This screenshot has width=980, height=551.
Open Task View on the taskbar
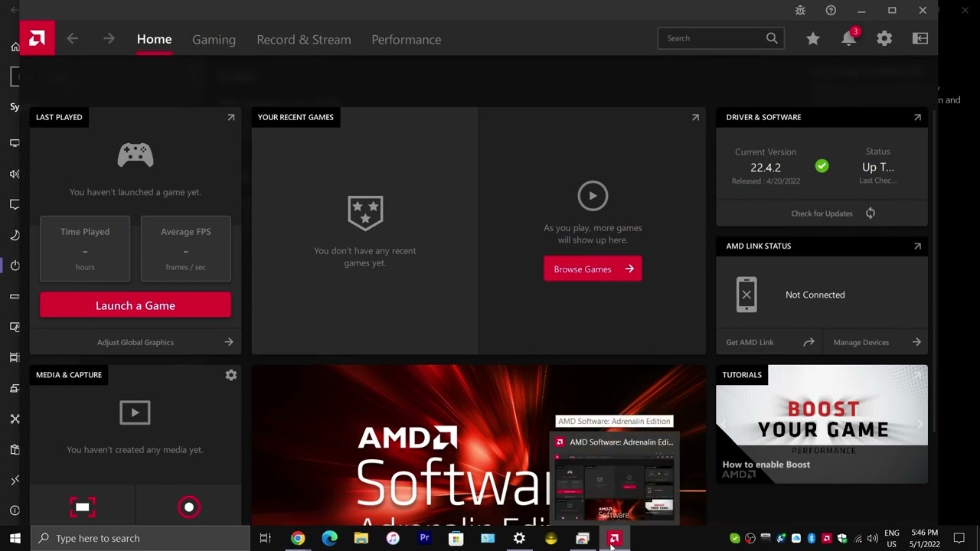click(x=265, y=538)
